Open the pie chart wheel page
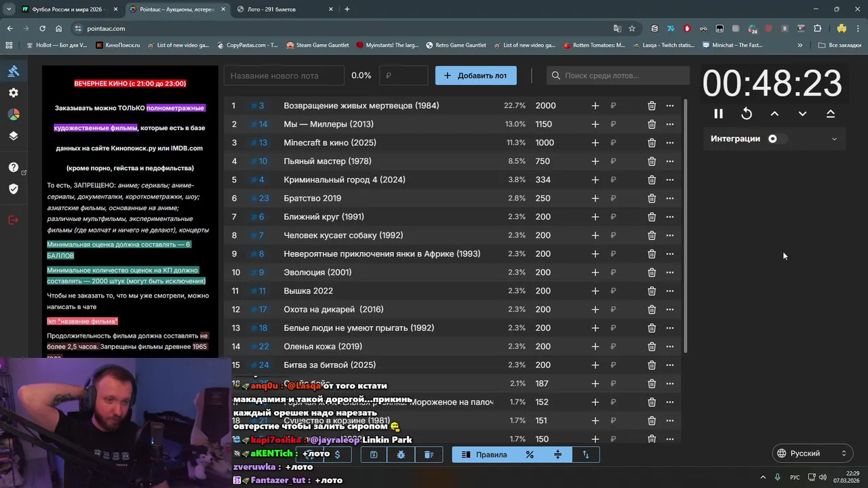The height and width of the screenshot is (488, 868). [14, 115]
